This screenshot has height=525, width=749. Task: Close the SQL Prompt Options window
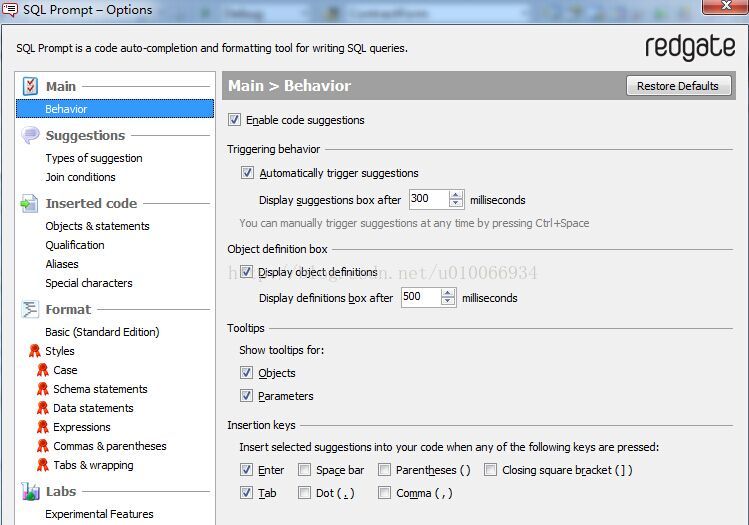click(725, 6)
